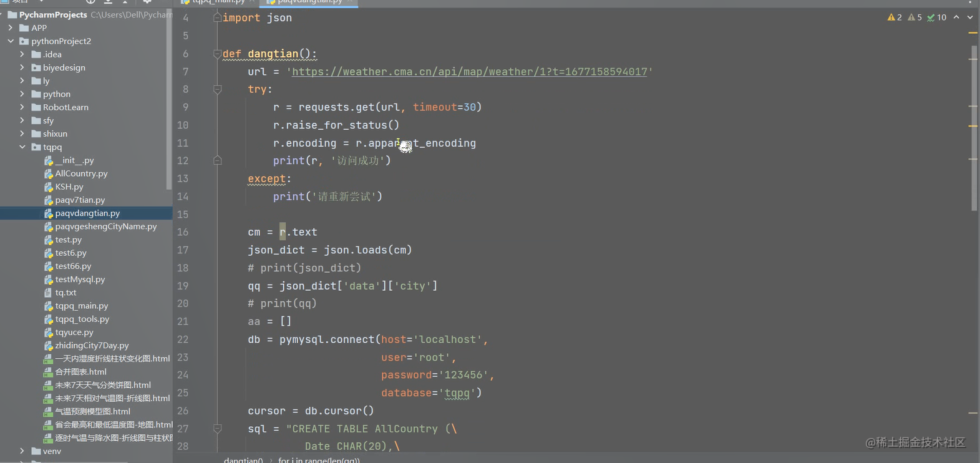The image size is (980, 463).
Task: Select the 逐时气温与降水图 html file
Action: pos(114,438)
